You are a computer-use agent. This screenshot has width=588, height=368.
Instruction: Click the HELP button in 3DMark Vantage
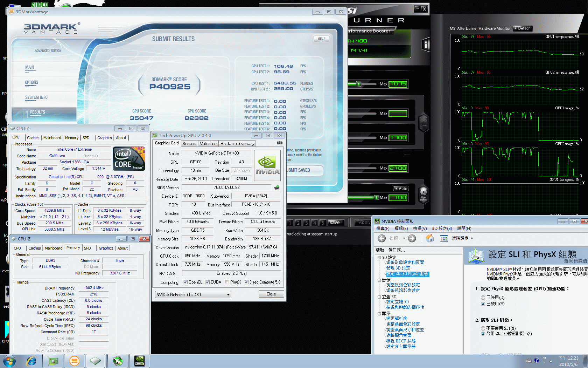[321, 39]
